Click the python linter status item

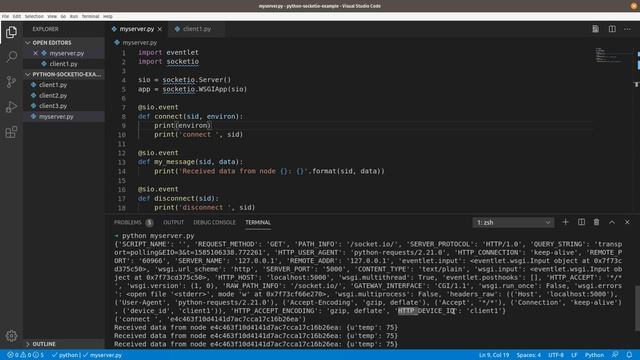point(66,355)
